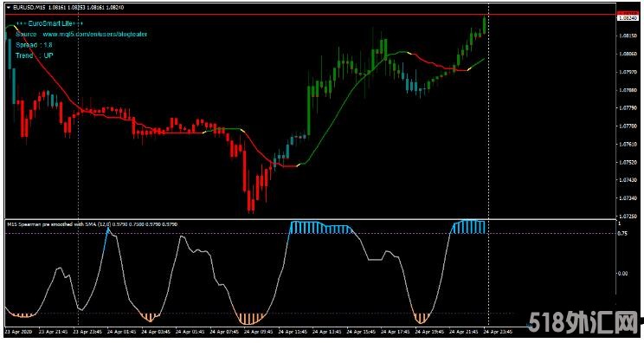The width and height of the screenshot is (644, 343).
Task: Open the www.mql5.com source link
Action: [x=95, y=34]
